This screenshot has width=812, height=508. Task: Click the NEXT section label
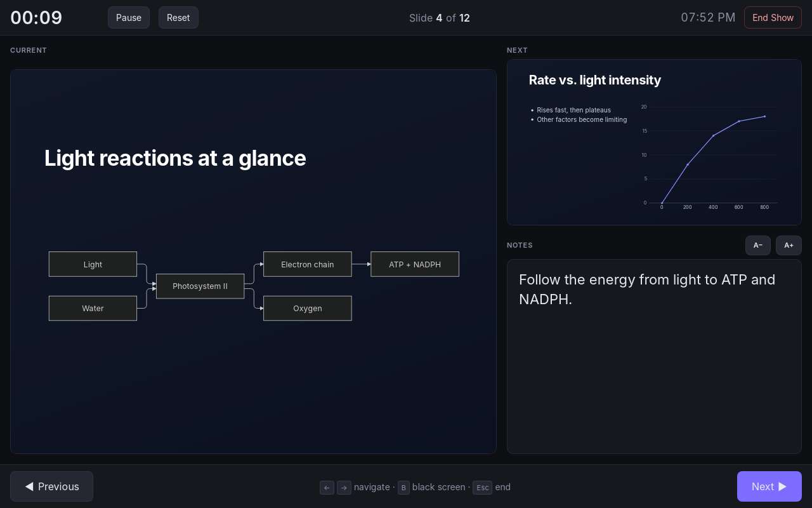point(517,50)
